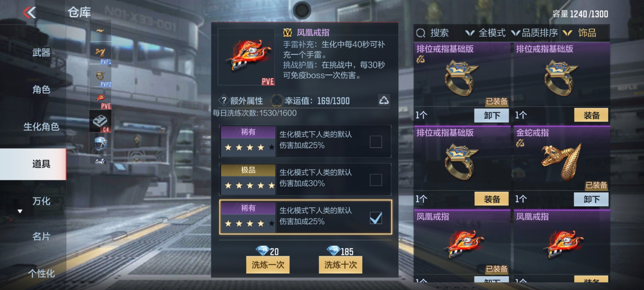Image resolution: width=644 pixels, height=290 pixels.
Task: Click the 洗炼一次 button
Action: [268, 265]
